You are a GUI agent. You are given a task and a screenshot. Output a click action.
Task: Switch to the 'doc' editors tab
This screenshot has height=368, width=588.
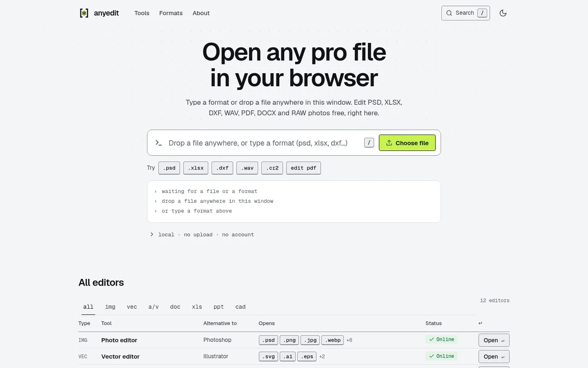(175, 307)
